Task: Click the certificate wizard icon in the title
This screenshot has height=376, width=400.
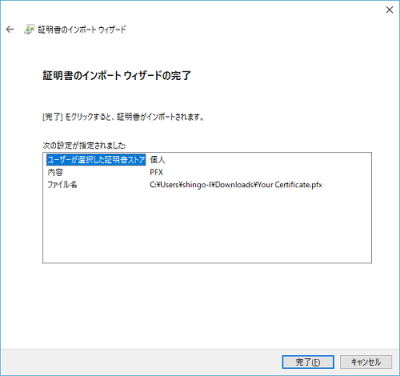Action: (x=29, y=30)
